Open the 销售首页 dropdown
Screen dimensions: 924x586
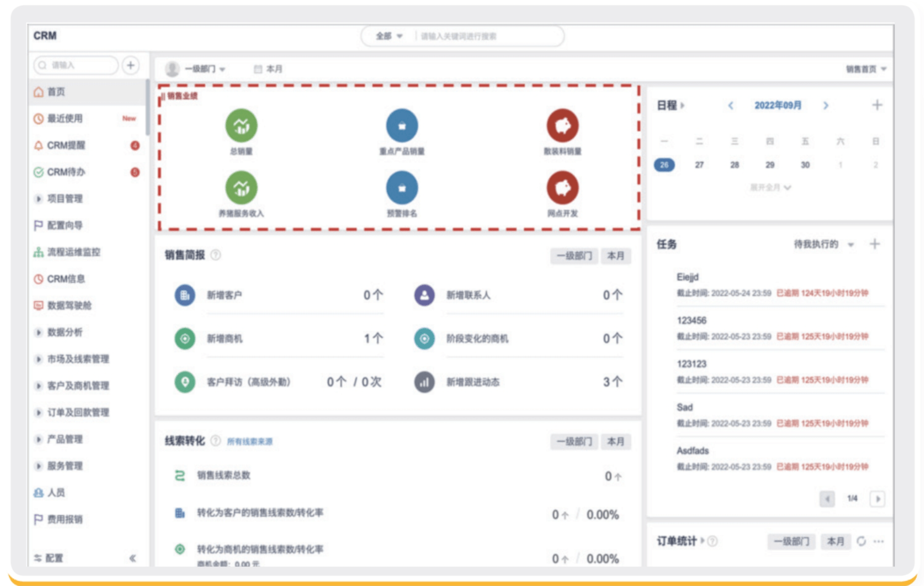point(866,69)
